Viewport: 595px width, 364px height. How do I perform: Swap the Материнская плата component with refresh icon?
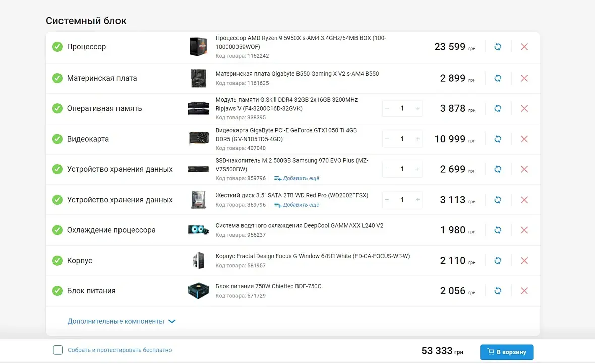coord(498,78)
